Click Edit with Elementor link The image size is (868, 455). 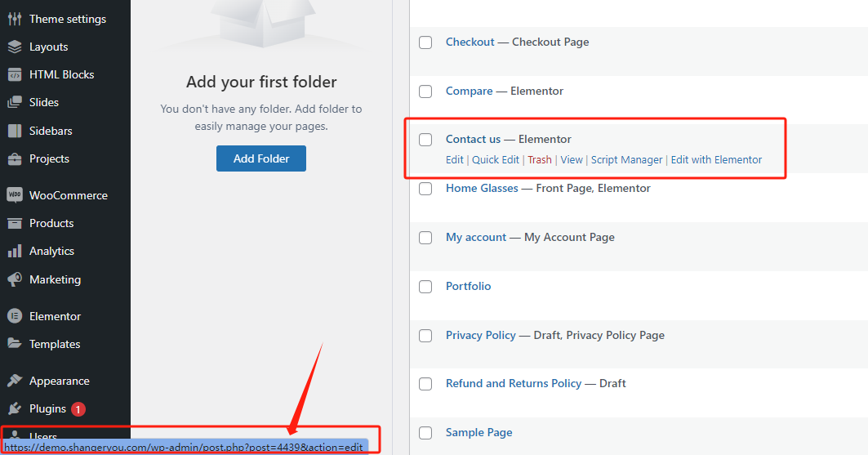716,160
